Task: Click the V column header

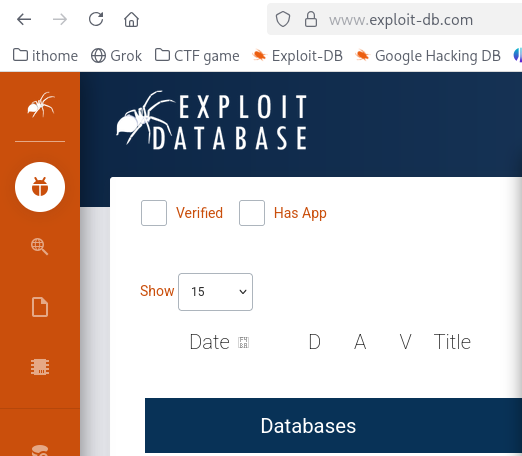Action: pos(405,342)
